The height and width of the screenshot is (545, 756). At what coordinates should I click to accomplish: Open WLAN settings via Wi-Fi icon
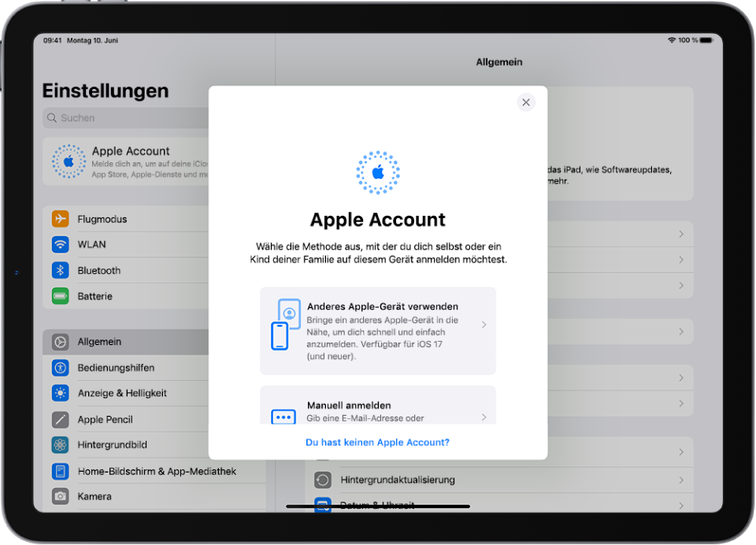(61, 244)
